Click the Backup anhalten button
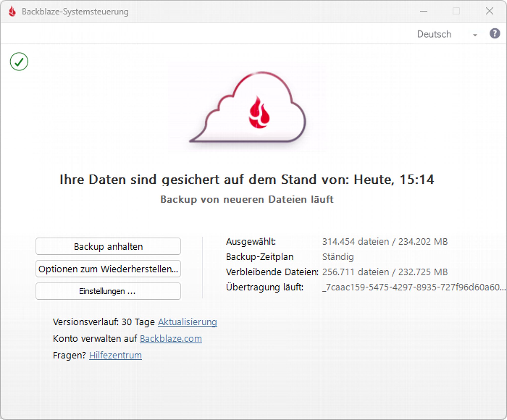The height and width of the screenshot is (420, 507). pos(108,246)
